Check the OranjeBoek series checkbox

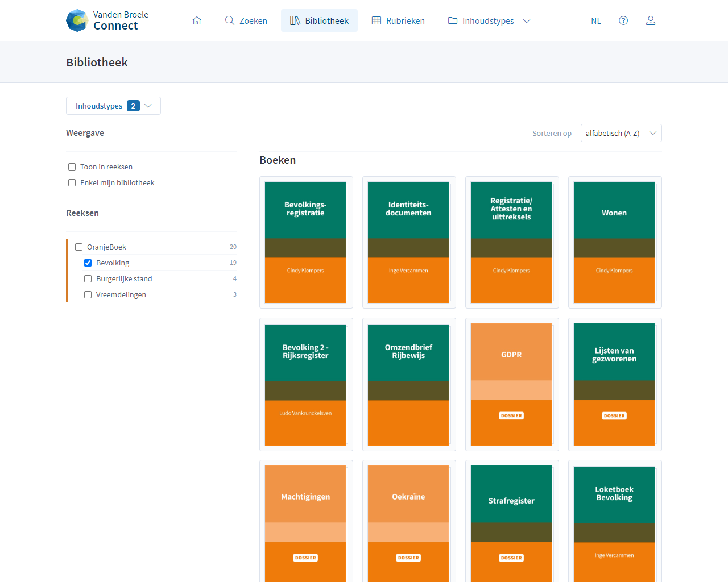[78, 247]
